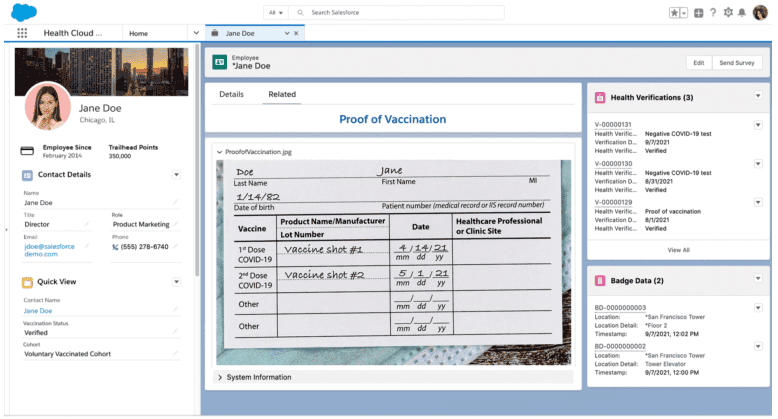The height and width of the screenshot is (419, 778).
Task: Click the Employee Since card icon
Action: pos(27,151)
